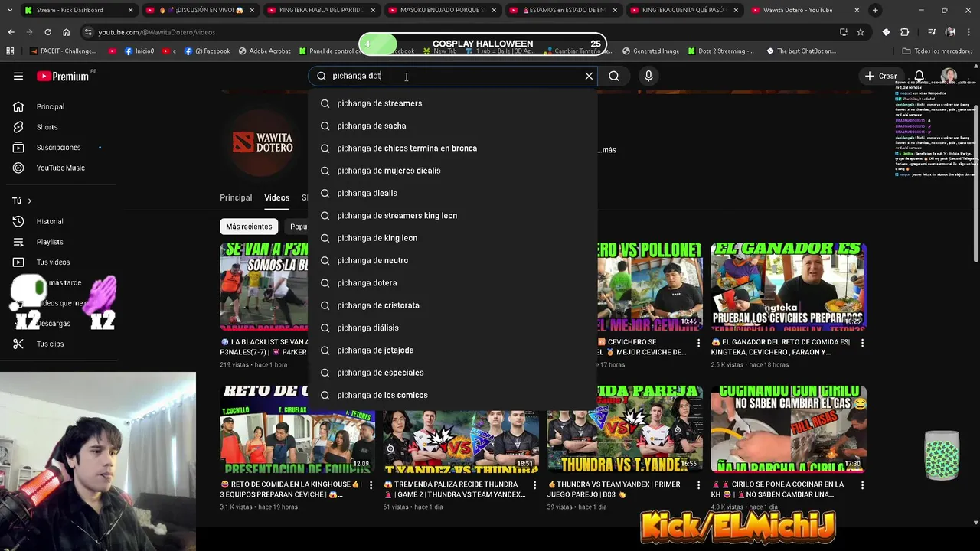Switch to Stream - Kick Dashboard tab
Viewport: 980px width, 551px height.
pyautogui.click(x=79, y=10)
